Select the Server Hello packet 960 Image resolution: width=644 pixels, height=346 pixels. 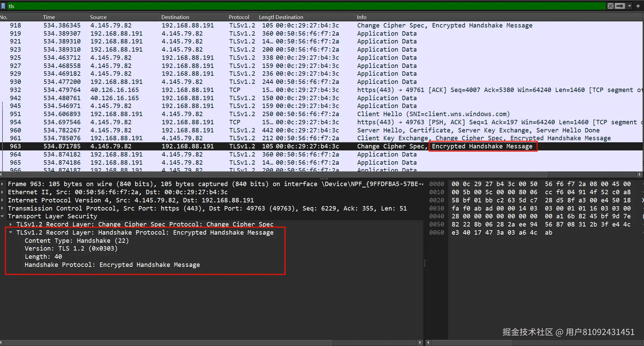coord(321,130)
